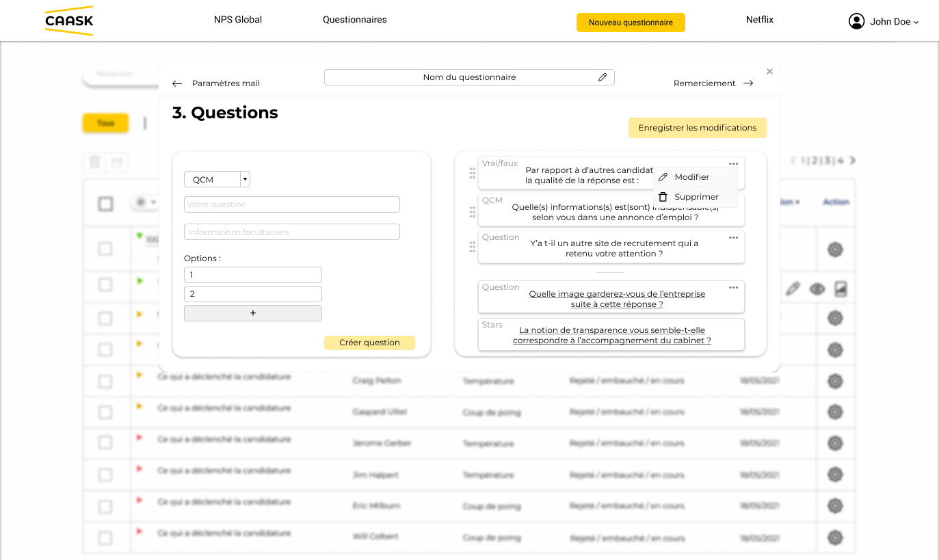Open settings gear in Gaspard Ulliel row
This screenshot has height=560, width=939.
[x=834, y=412]
